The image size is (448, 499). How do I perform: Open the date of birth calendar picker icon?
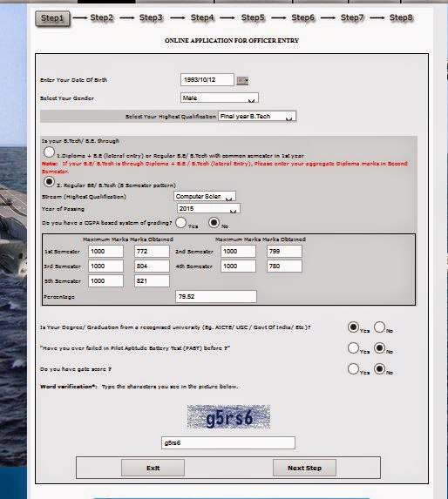242,80
